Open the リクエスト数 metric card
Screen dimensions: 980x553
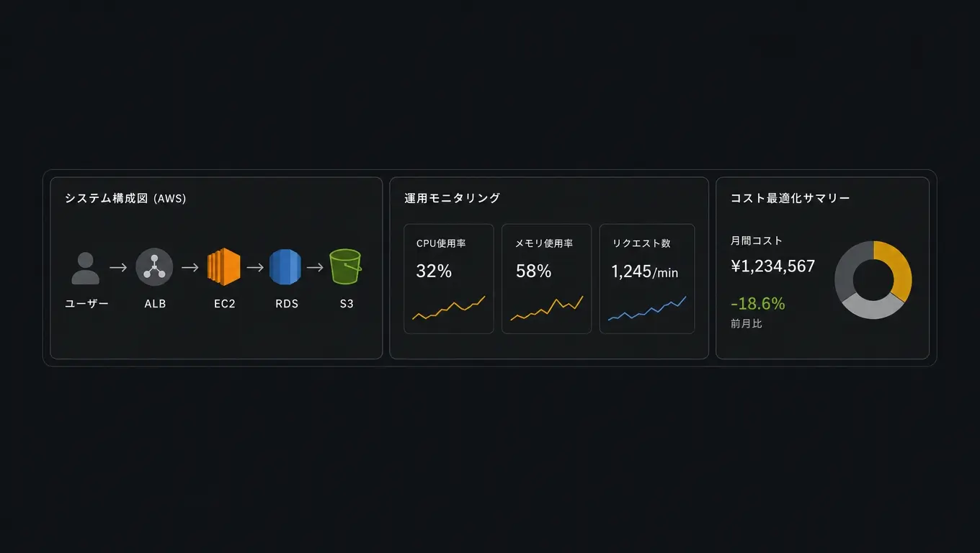click(647, 279)
